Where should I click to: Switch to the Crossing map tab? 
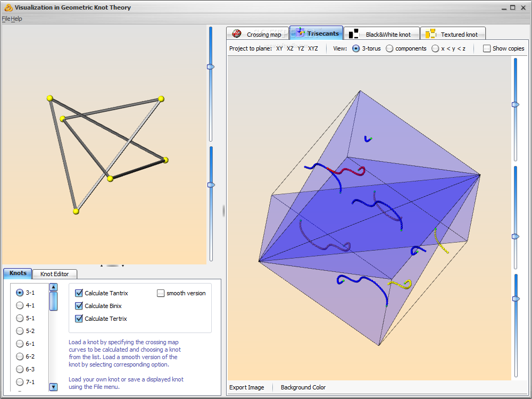(257, 34)
